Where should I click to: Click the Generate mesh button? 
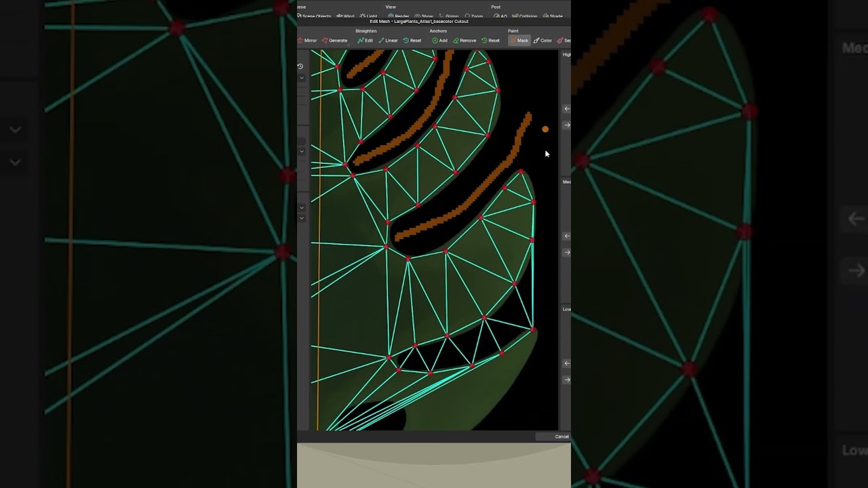point(334,41)
